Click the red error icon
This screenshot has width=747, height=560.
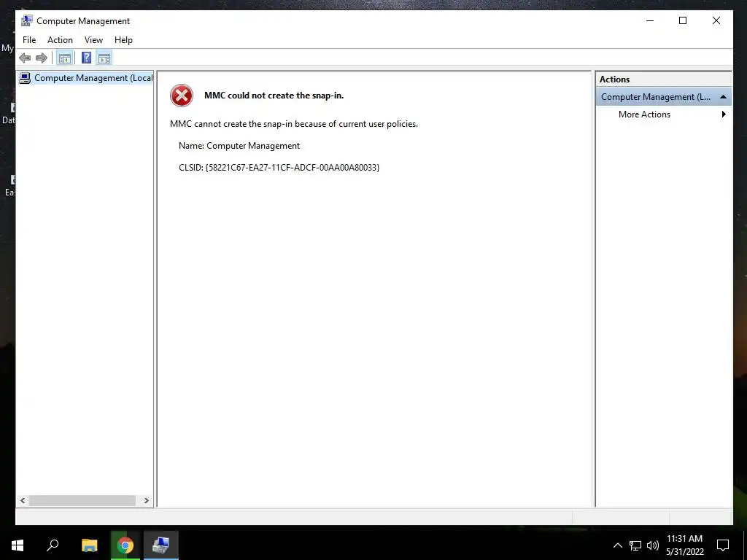(x=182, y=96)
